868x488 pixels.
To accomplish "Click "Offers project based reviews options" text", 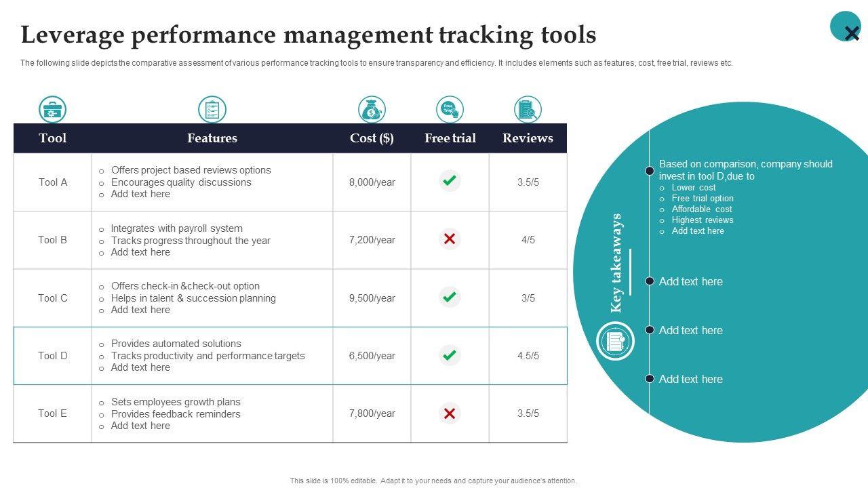I will point(191,170).
